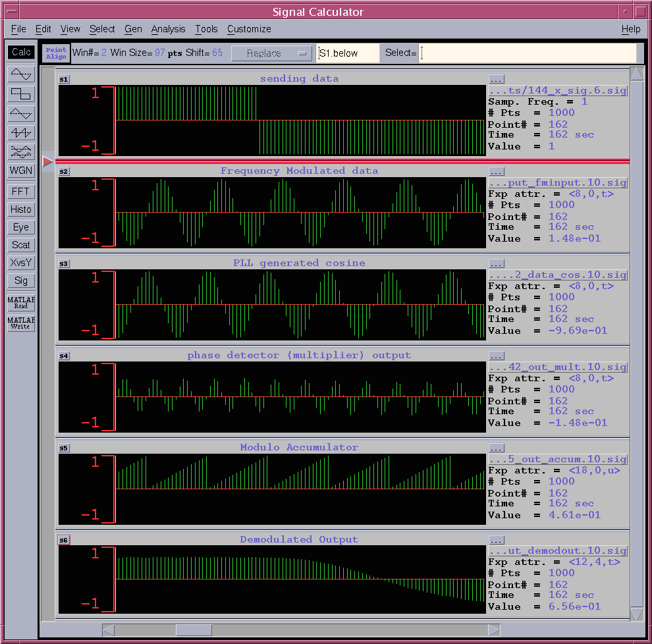This screenshot has height=644, width=652.
Task: Expand the sending data options button
Action: [497, 79]
